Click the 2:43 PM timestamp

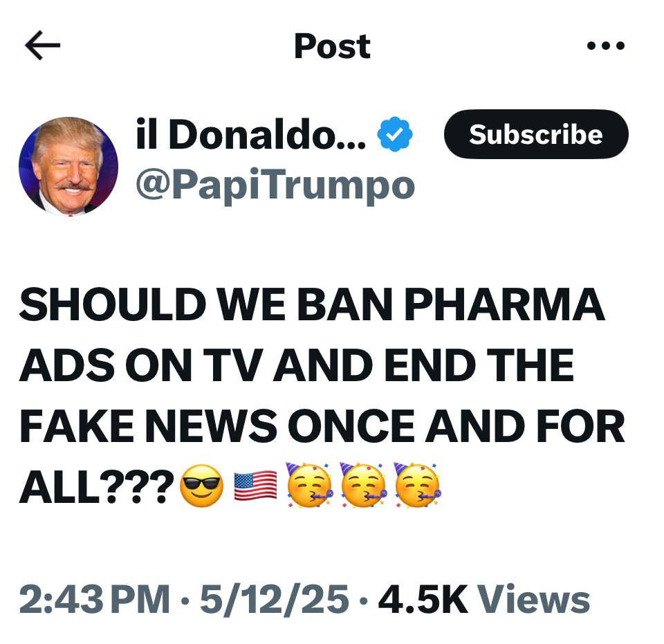tap(95, 599)
